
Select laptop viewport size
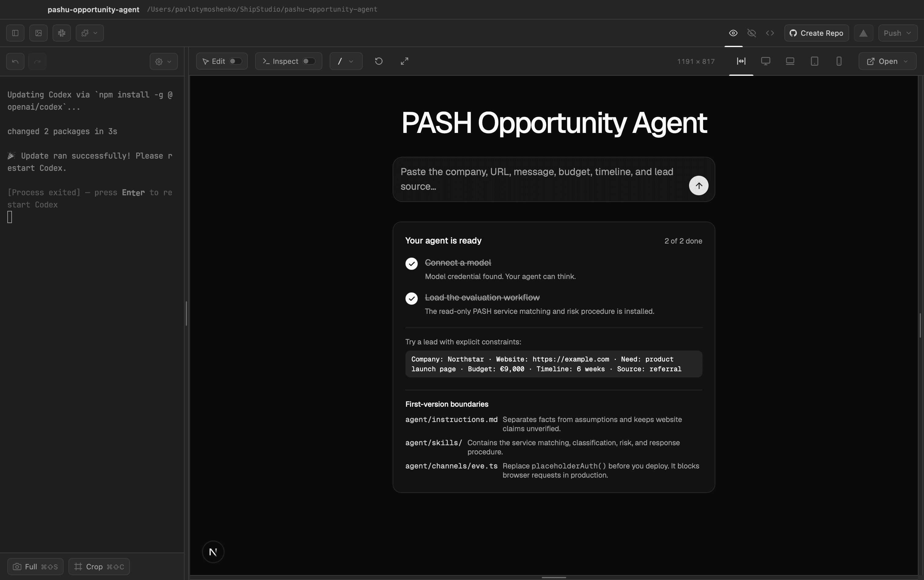tap(790, 61)
